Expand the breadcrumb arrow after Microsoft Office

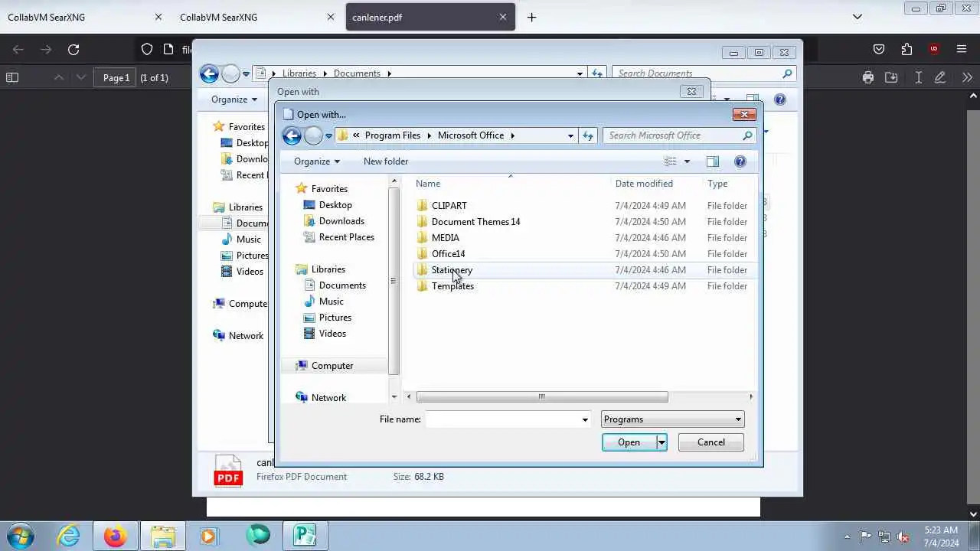[512, 135]
